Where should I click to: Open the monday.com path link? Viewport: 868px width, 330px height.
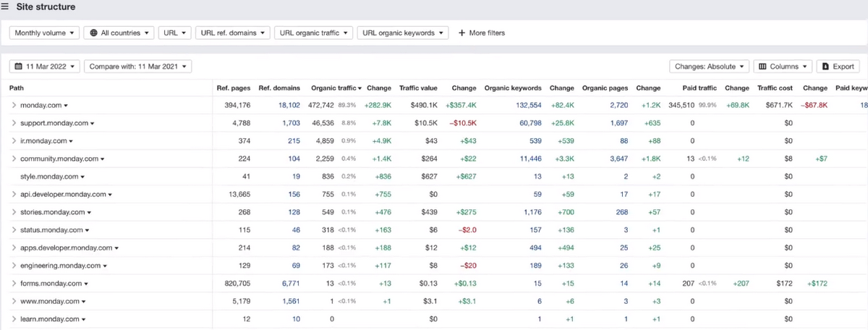point(41,106)
